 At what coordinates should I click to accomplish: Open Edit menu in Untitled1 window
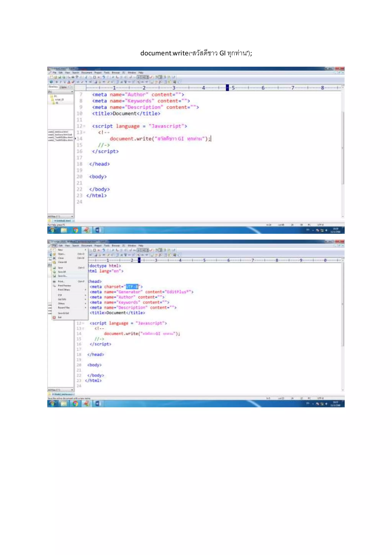[x=61, y=72]
